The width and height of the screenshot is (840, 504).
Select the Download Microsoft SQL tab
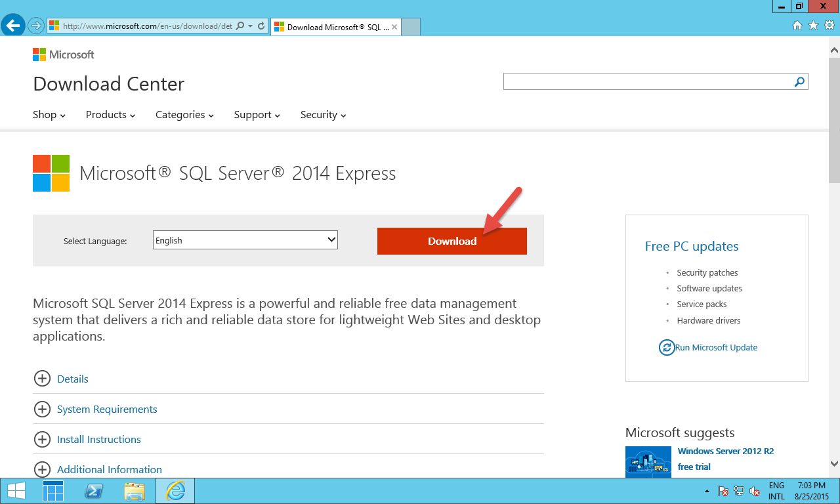335,27
